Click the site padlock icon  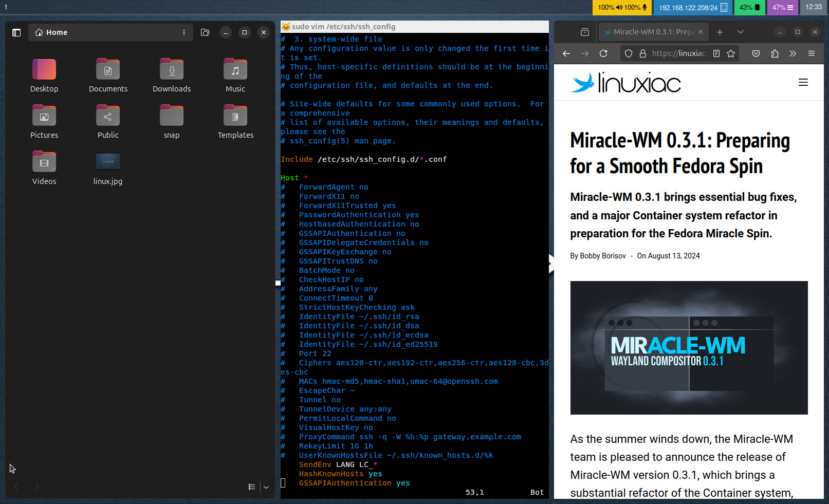[x=642, y=53]
